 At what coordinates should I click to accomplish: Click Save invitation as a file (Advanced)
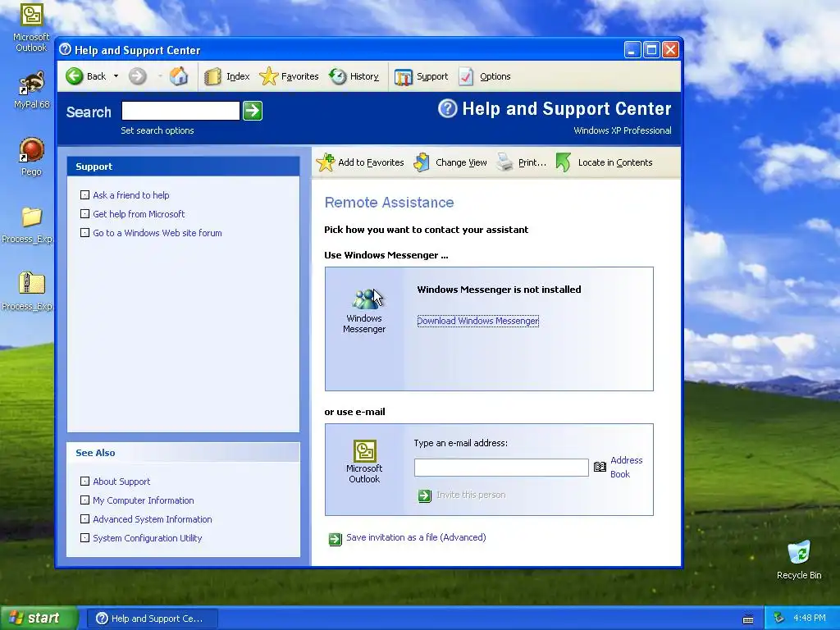coord(416,536)
